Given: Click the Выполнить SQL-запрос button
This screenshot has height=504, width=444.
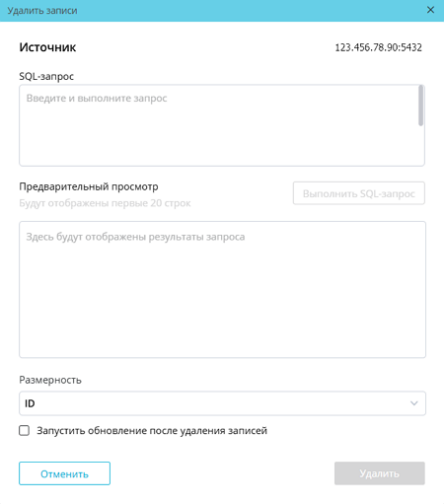Looking at the screenshot, I should (359, 193).
